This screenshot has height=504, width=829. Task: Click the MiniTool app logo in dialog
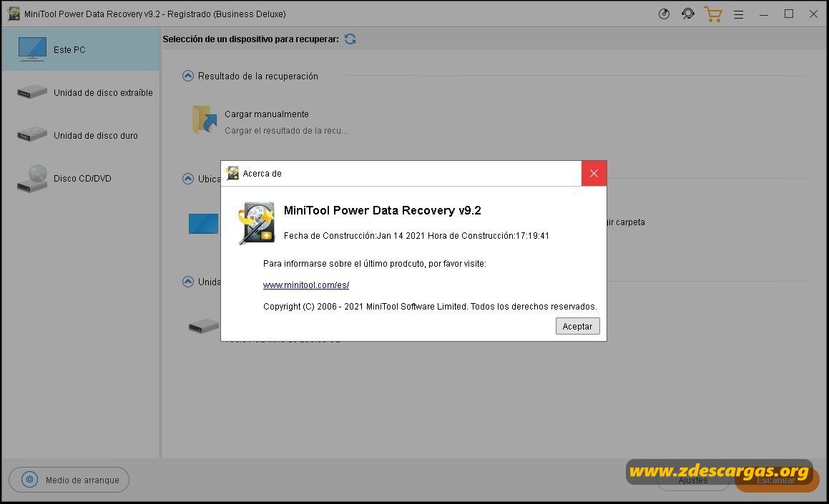[x=256, y=223]
